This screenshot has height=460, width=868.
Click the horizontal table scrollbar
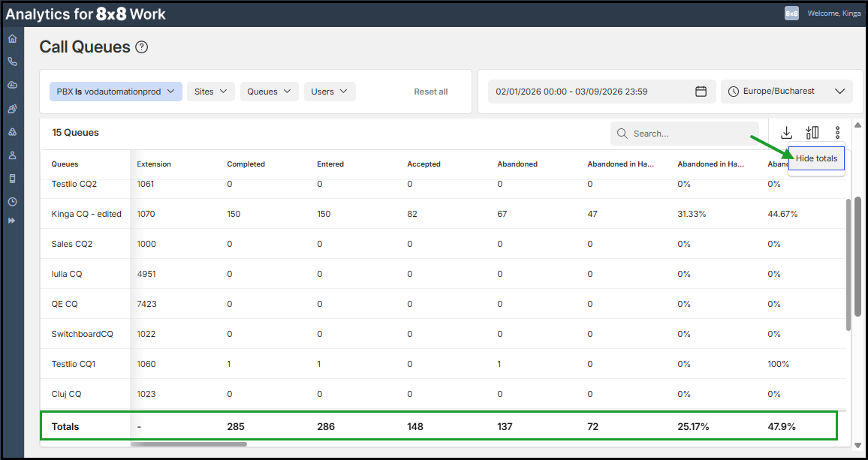pos(188,444)
